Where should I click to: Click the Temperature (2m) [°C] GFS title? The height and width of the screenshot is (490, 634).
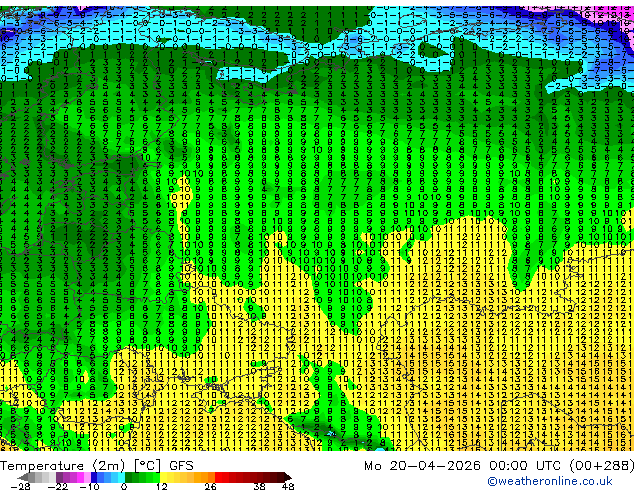[x=97, y=466]
